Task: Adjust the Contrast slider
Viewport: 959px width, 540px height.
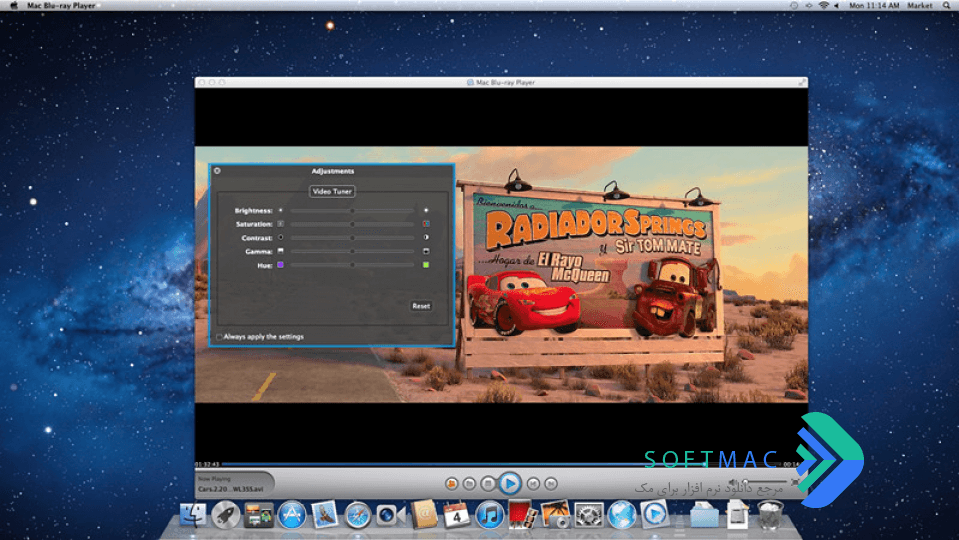Action: [352, 237]
